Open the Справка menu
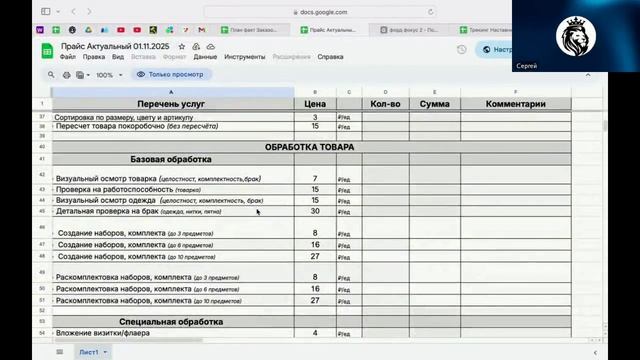The width and height of the screenshot is (640, 360). pos(330,57)
